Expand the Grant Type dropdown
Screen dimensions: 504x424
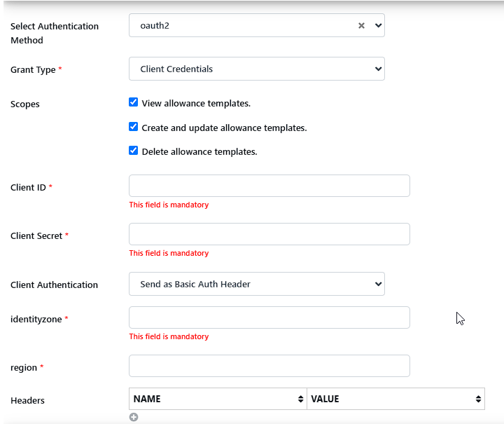point(378,69)
